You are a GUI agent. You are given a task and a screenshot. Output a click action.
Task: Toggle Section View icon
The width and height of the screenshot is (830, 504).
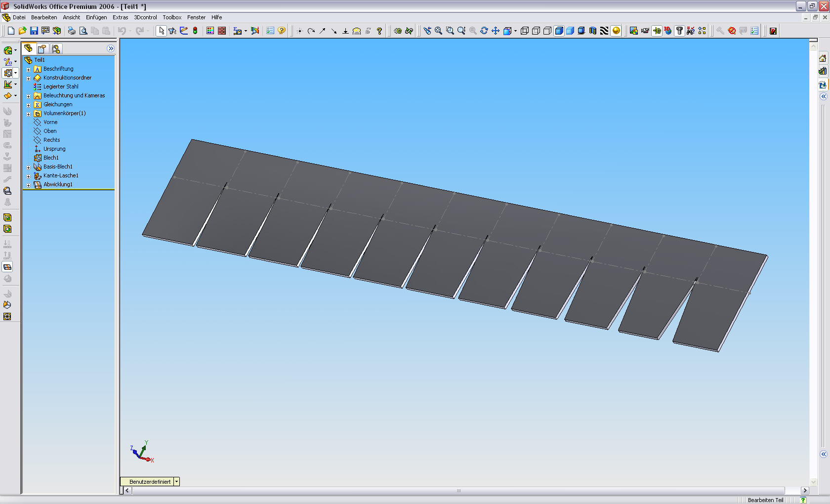pyautogui.click(x=592, y=31)
